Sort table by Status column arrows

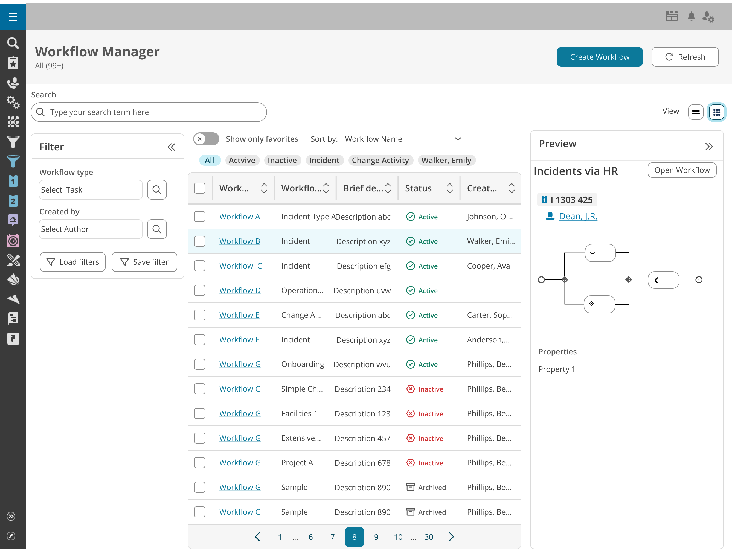[449, 188]
